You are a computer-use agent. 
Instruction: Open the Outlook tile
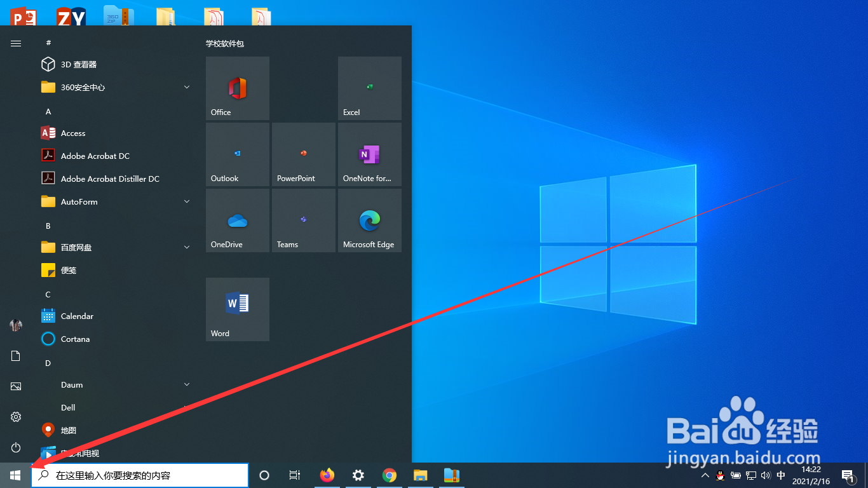(238, 154)
